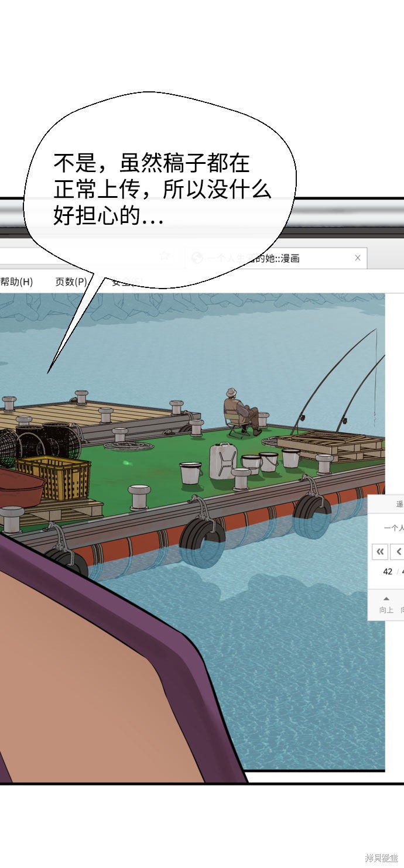Click the 向上 label in the remote panel
This screenshot has height=868, width=404.
(x=386, y=609)
